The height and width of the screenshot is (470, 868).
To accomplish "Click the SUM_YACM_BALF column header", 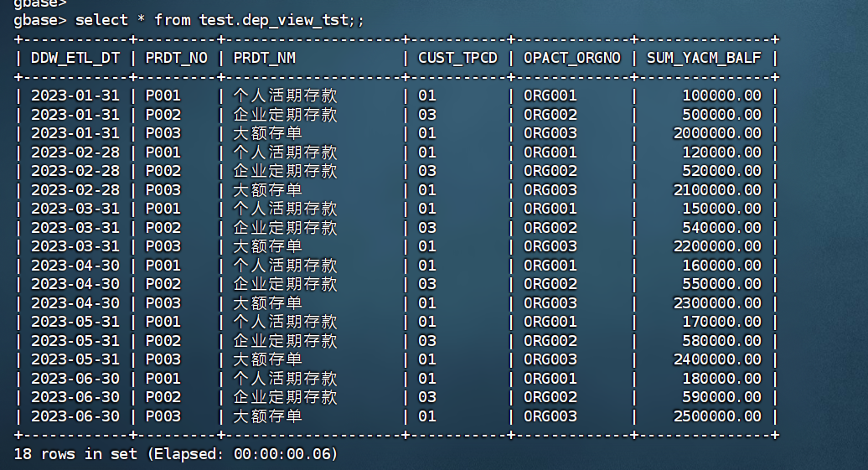I will coord(704,58).
